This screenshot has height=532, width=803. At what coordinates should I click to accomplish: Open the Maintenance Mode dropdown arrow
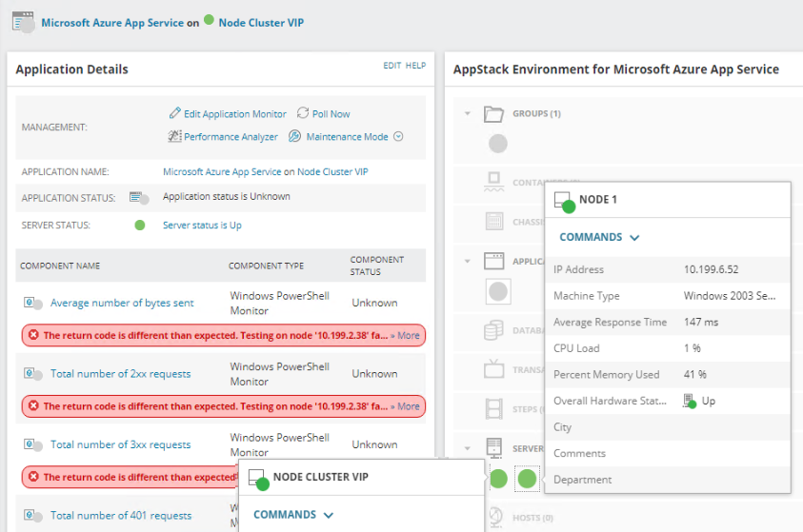pyautogui.click(x=398, y=137)
